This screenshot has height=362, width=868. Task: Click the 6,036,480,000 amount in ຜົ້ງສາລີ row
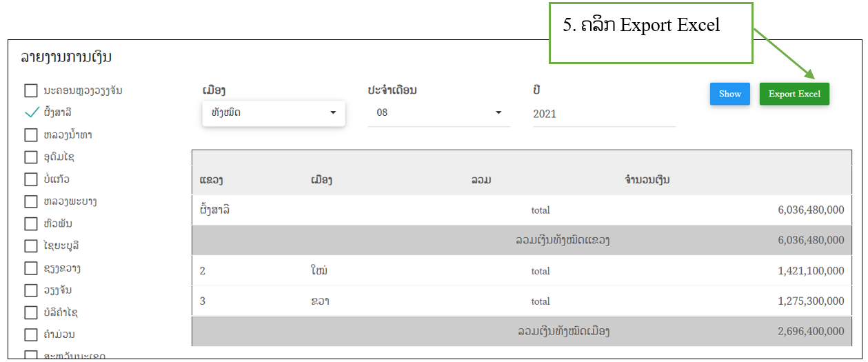(x=811, y=210)
